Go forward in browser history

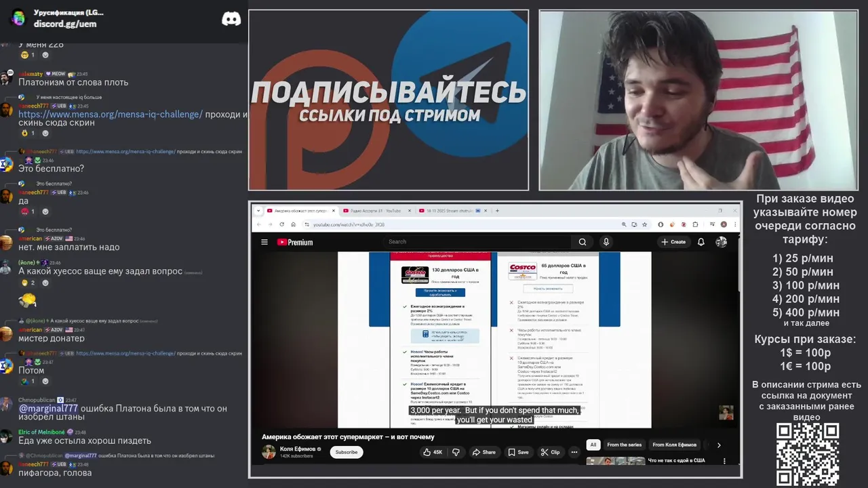[272, 224]
